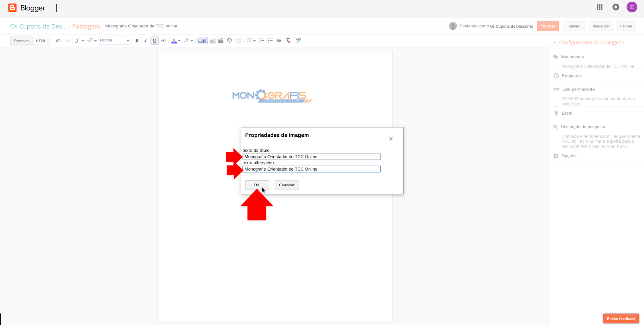
Task: Open the Descrição da pesquisa section
Action: (583, 127)
